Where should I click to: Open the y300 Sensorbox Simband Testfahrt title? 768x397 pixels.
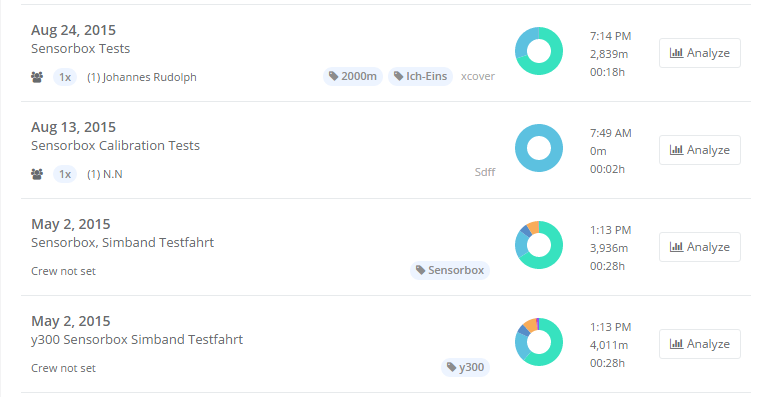click(137, 339)
